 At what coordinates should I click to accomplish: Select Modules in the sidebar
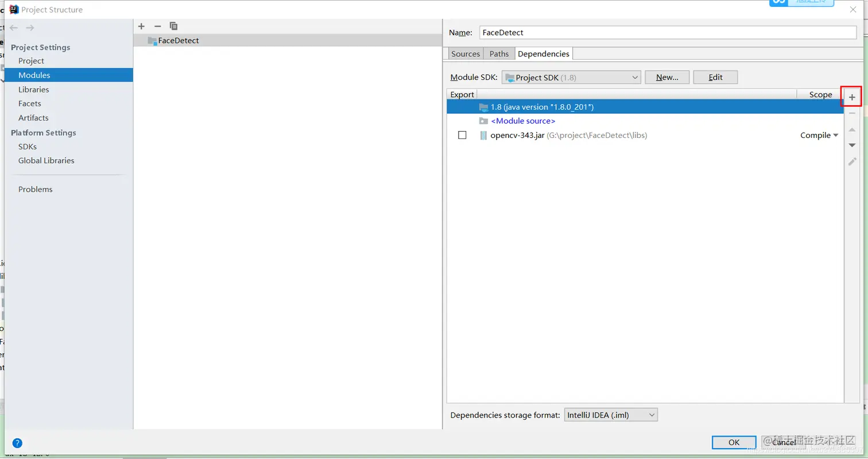[x=69, y=75]
